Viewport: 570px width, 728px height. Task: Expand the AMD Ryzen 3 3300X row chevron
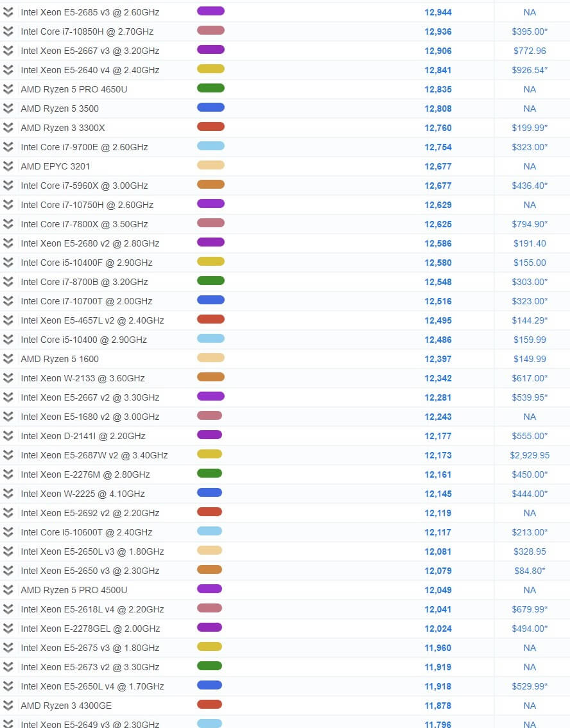(x=8, y=128)
